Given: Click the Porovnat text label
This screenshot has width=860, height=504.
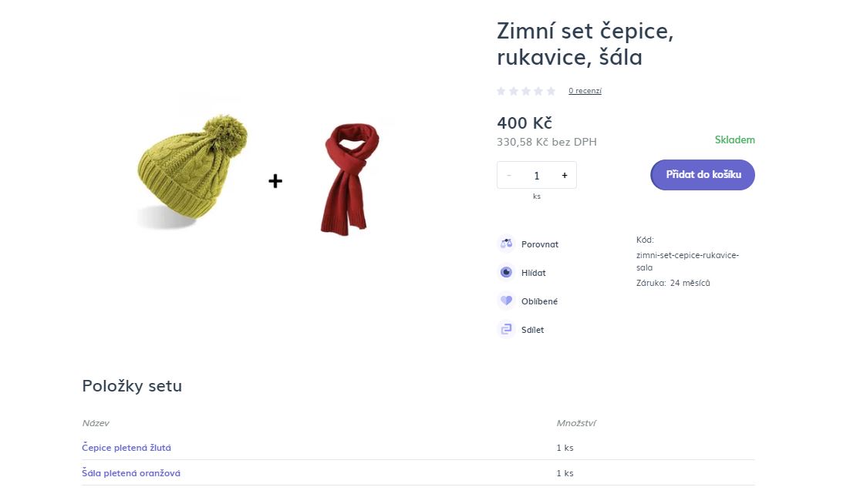Looking at the screenshot, I should 540,244.
